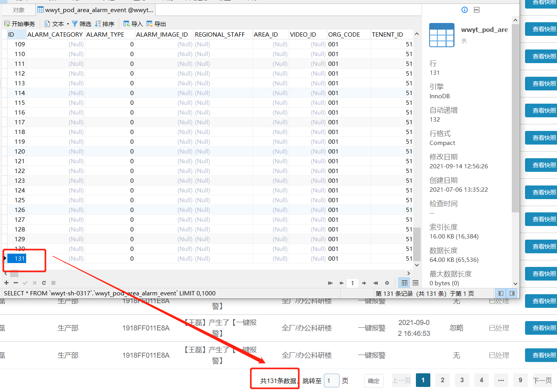Image resolution: width=557 pixels, height=392 pixels.
Task: Click the ALARM_CATEGORY column header
Action: tap(55, 34)
